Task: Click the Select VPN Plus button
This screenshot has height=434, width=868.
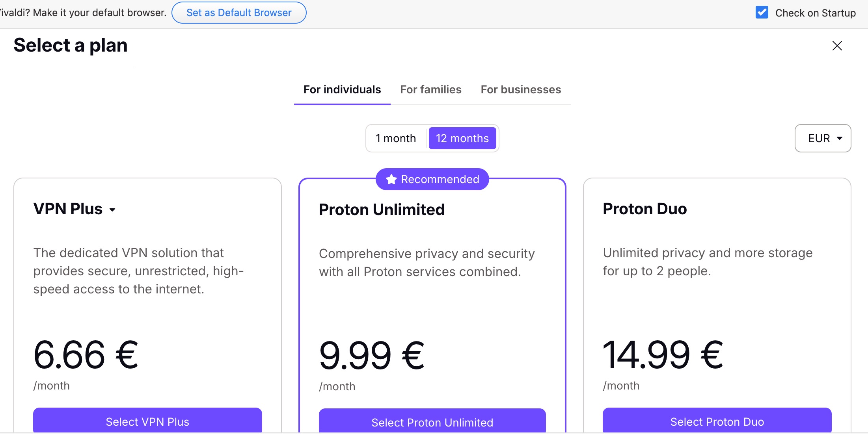Action: (147, 421)
